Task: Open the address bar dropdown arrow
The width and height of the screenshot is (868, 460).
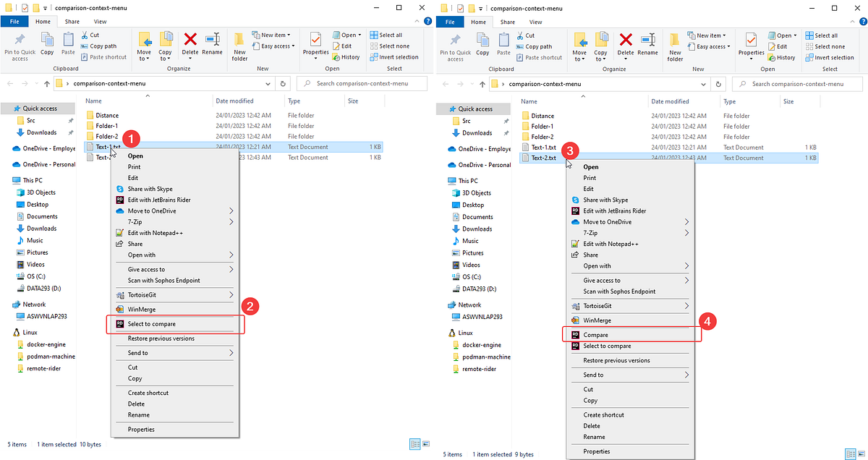Action: 268,83
